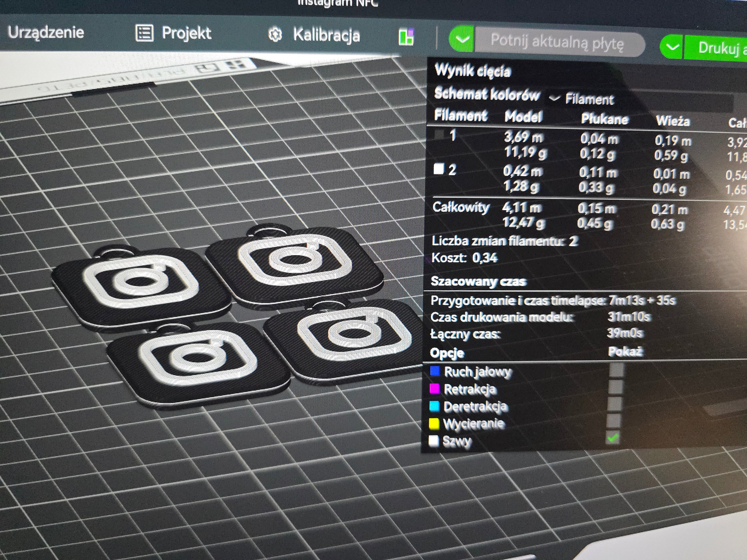Enable the Retrakcja show checkbox
Screen dimensions: 747x560
pyautogui.click(x=616, y=387)
